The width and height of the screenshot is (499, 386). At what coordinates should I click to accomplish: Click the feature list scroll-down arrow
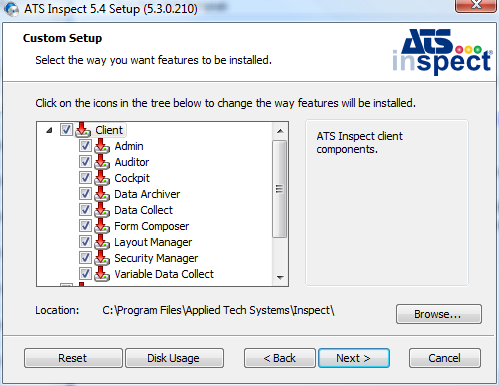point(280,278)
